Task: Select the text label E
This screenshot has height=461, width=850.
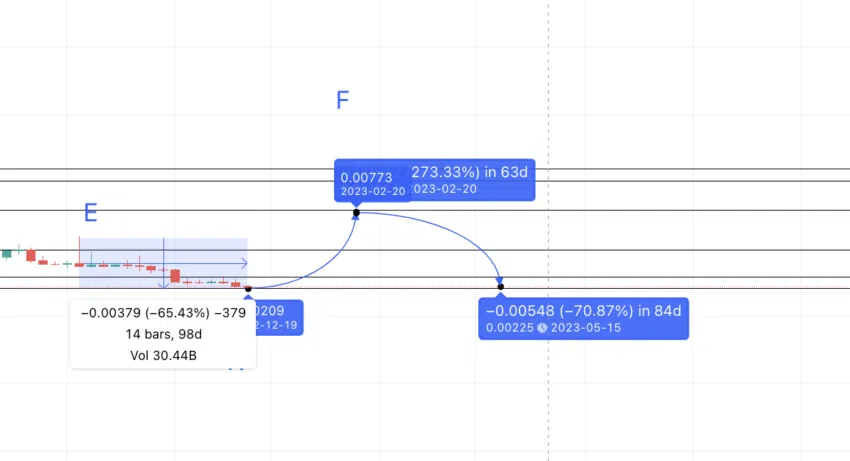Action: coord(91,213)
